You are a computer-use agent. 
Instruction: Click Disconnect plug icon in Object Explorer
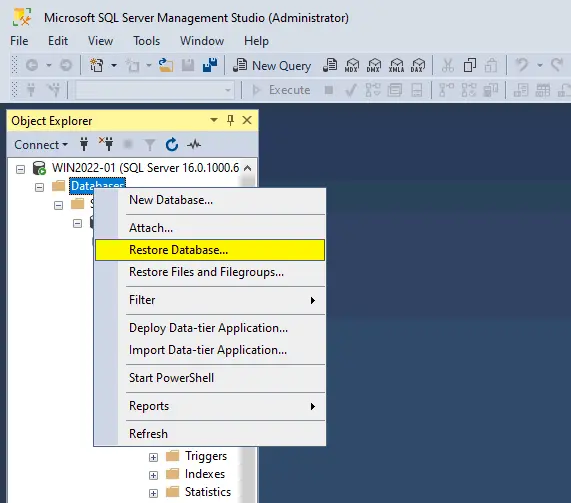click(106, 145)
